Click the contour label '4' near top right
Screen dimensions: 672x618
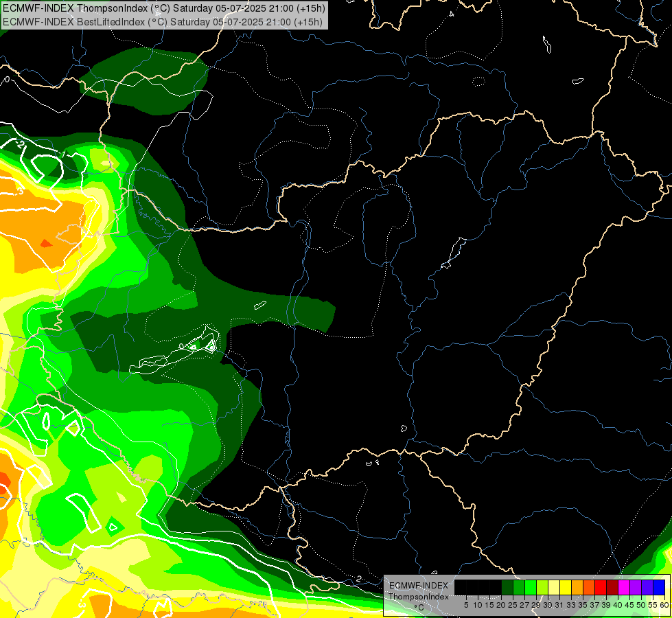point(451,14)
